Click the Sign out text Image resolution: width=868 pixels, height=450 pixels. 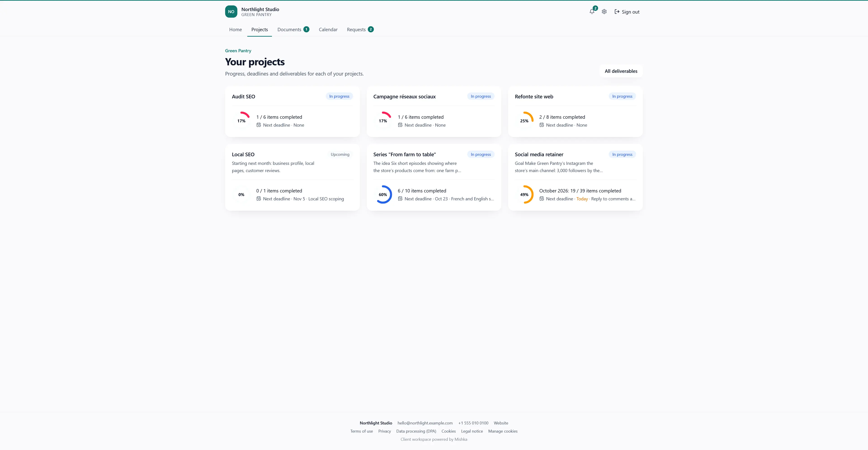(x=630, y=12)
